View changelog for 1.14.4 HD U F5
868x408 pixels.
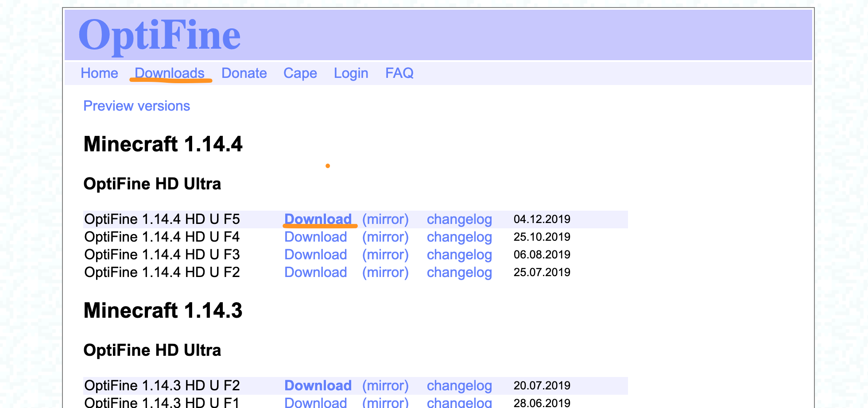click(459, 219)
